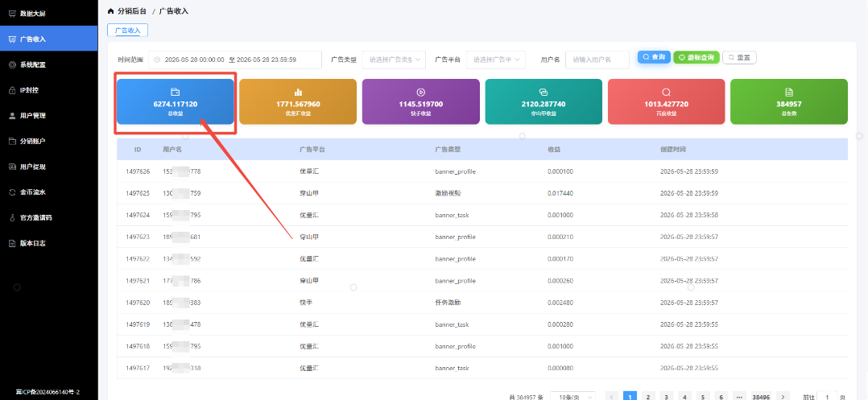Go to page 3
The image size is (868, 400).
tap(667, 398)
